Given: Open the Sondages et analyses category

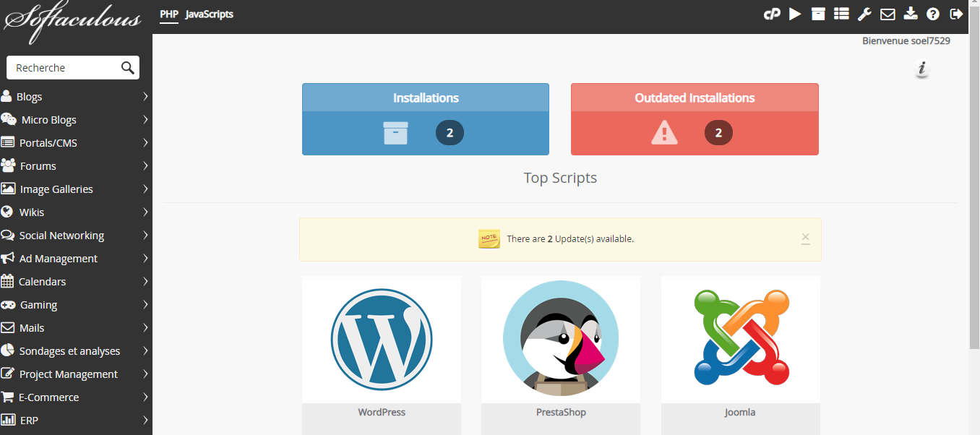Looking at the screenshot, I should pyautogui.click(x=70, y=351).
